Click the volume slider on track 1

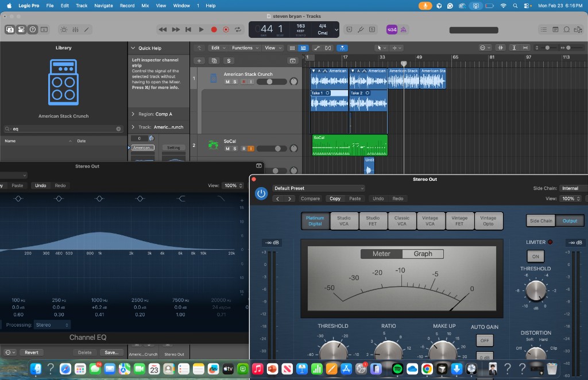pos(270,82)
